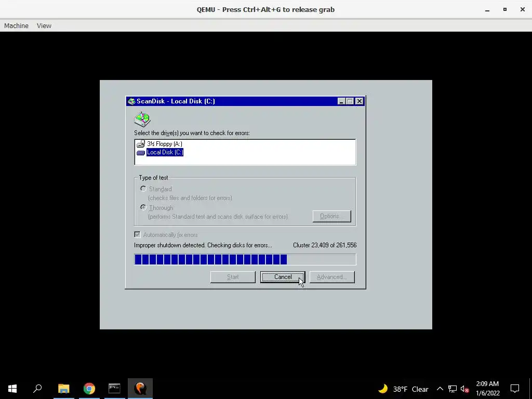
Task: Open File Explorer from taskbar
Action: (x=63, y=389)
